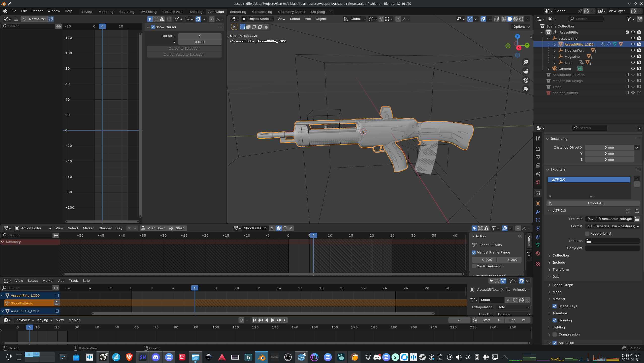Image resolution: width=644 pixels, height=363 pixels.
Task: Click the zoom magnifier gizmo in viewport
Action: pyautogui.click(x=526, y=62)
